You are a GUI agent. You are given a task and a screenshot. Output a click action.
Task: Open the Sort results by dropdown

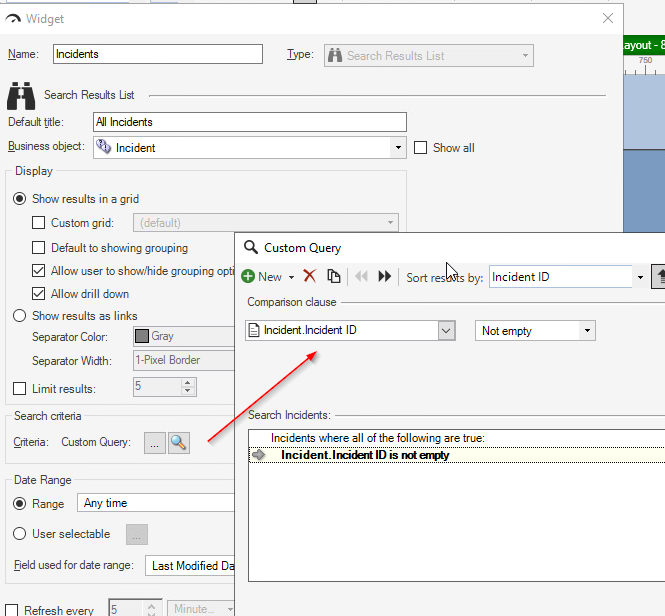tap(640, 277)
